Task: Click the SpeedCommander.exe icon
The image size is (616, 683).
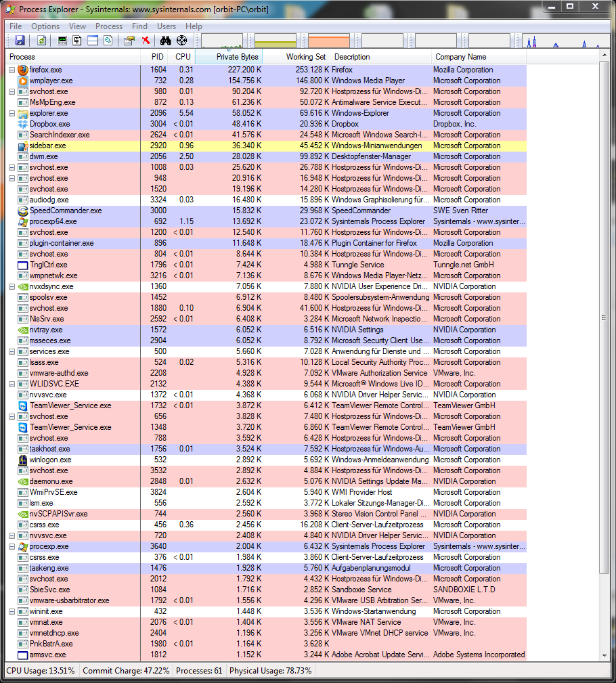Action: click(x=23, y=211)
